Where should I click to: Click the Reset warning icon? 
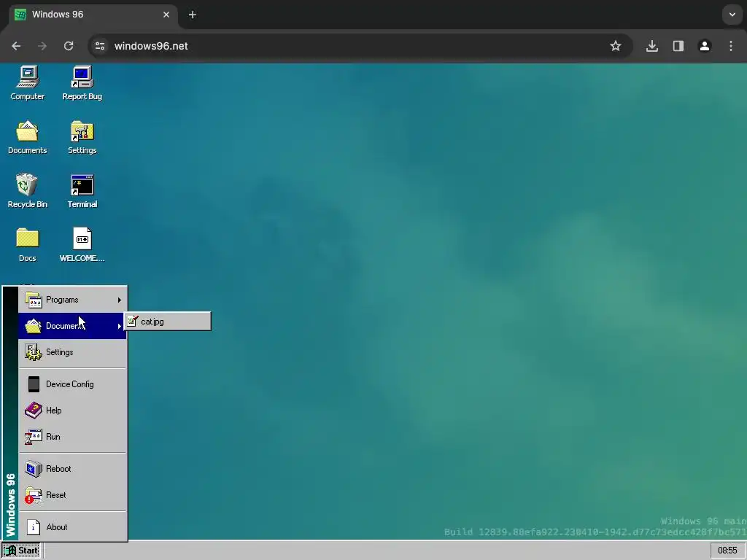click(34, 495)
